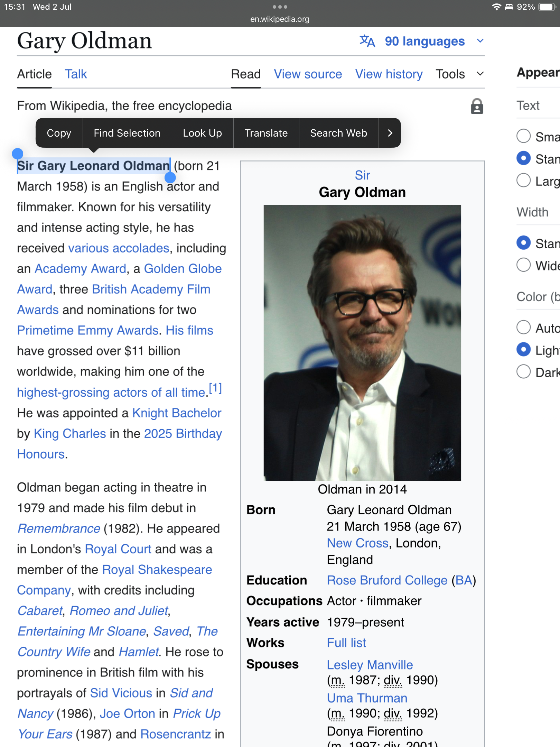The height and width of the screenshot is (747, 560).
Task: Open the Sir title link in infobox
Action: click(362, 175)
